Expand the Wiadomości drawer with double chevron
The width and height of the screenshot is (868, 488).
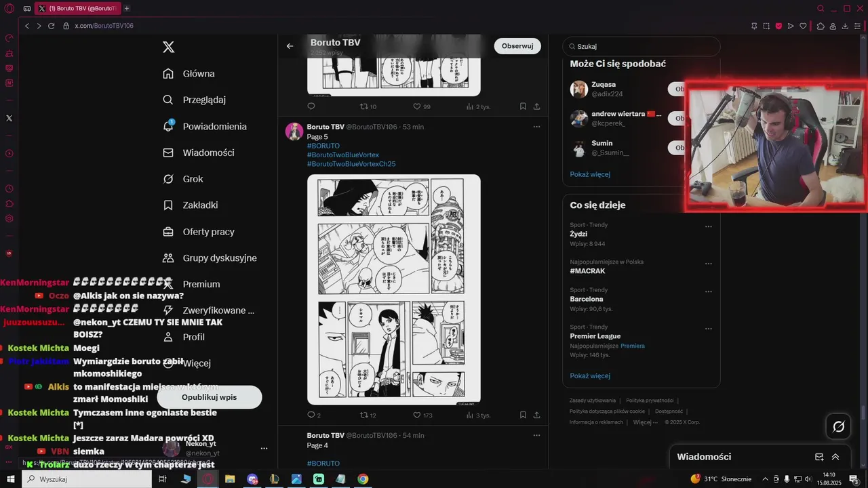835,457
